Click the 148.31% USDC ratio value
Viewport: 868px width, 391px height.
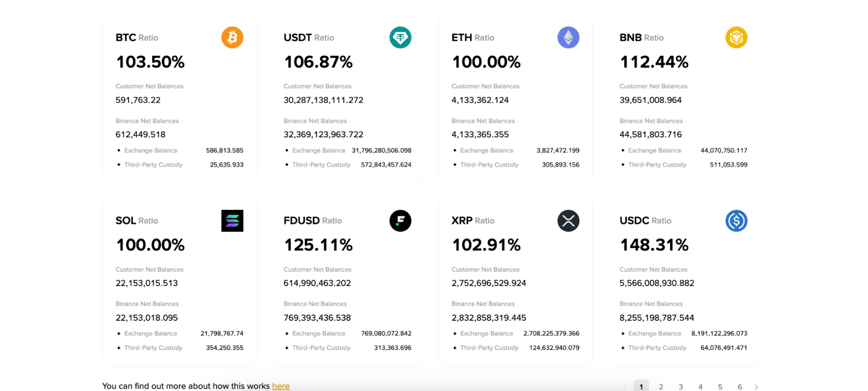[654, 245]
